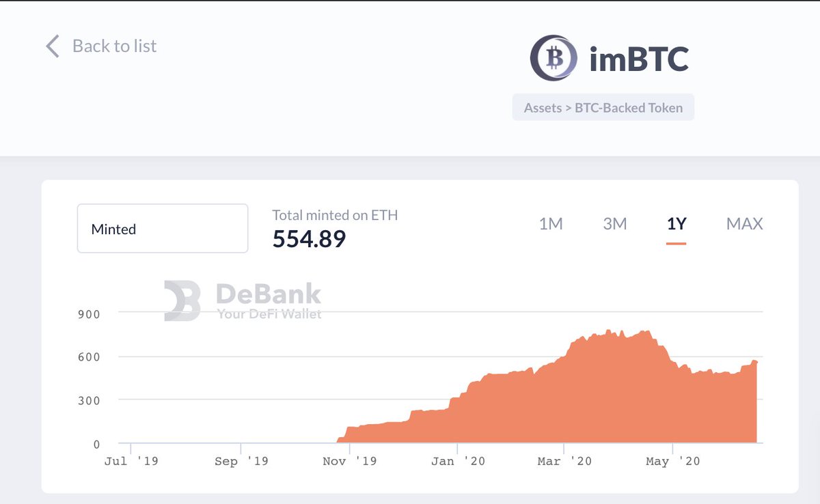Click the 600 y-axis label
Image resolution: width=820 pixels, height=504 pixels.
point(88,357)
